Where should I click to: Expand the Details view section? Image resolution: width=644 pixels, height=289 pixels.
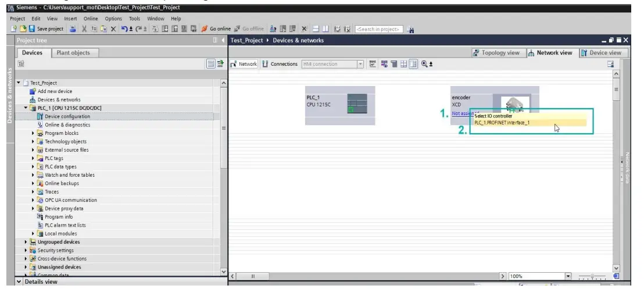click(x=19, y=282)
